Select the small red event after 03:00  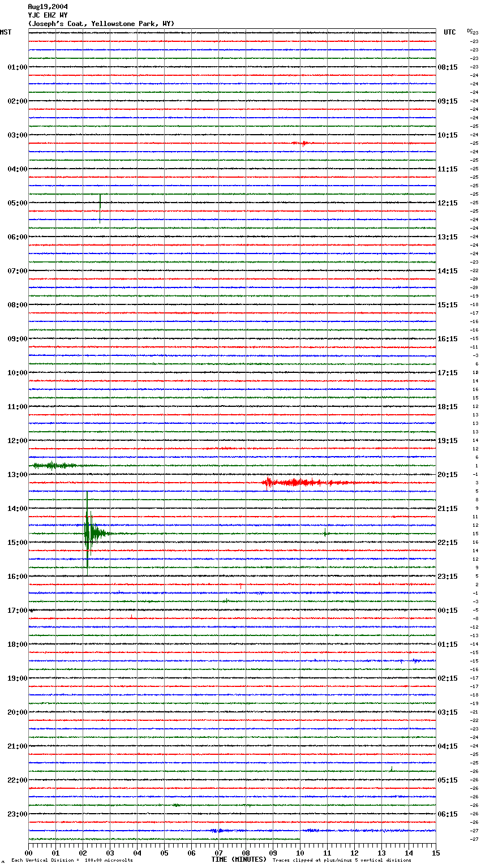pyautogui.click(x=302, y=143)
